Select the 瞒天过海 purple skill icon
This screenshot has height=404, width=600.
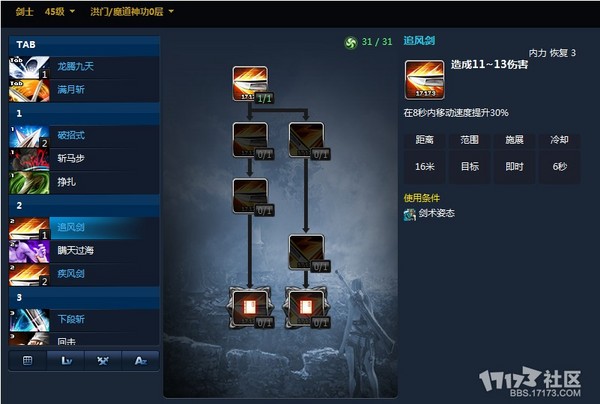pyautogui.click(x=29, y=252)
